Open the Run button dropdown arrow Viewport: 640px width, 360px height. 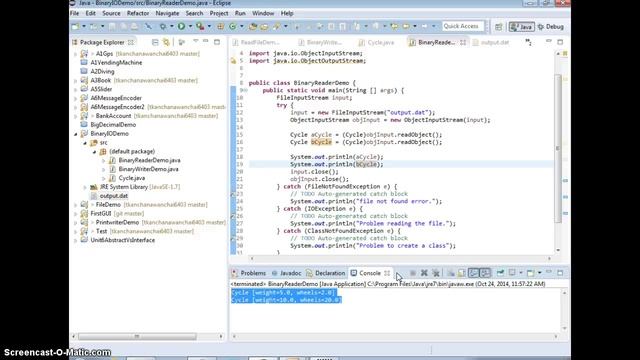(x=191, y=27)
